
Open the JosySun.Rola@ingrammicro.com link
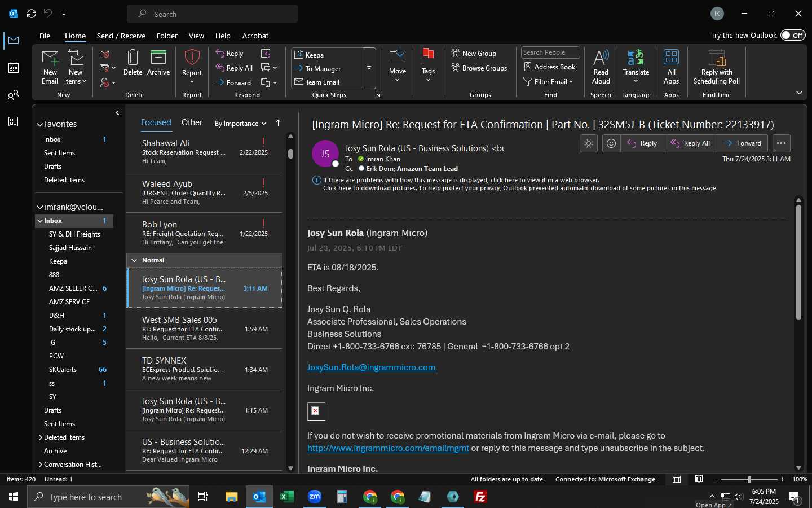(x=371, y=367)
